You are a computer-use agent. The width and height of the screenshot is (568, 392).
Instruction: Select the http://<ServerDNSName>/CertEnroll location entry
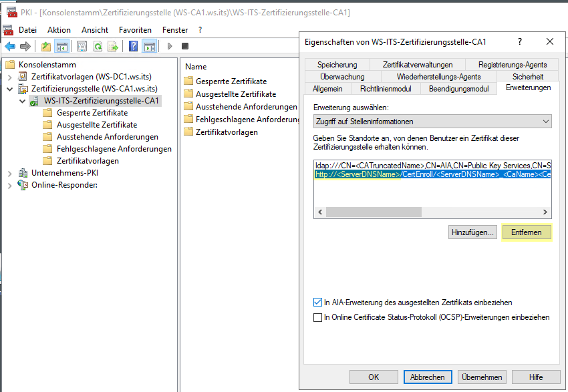click(432, 174)
